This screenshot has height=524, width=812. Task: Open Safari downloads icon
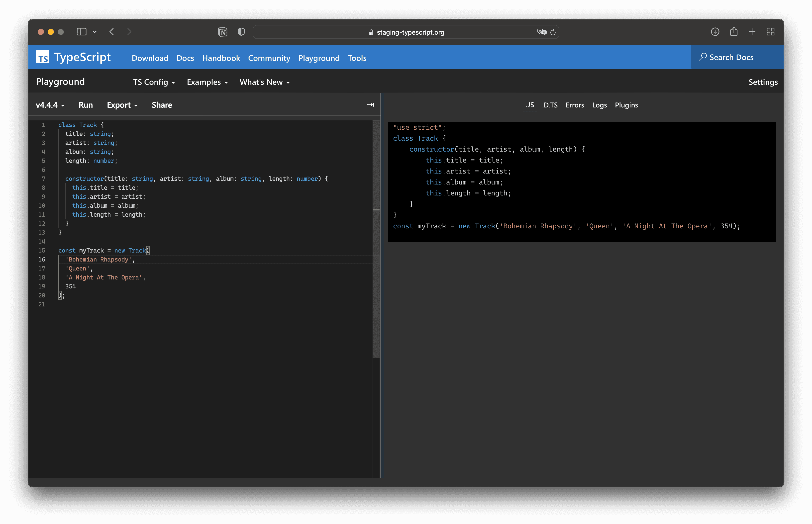[715, 32]
